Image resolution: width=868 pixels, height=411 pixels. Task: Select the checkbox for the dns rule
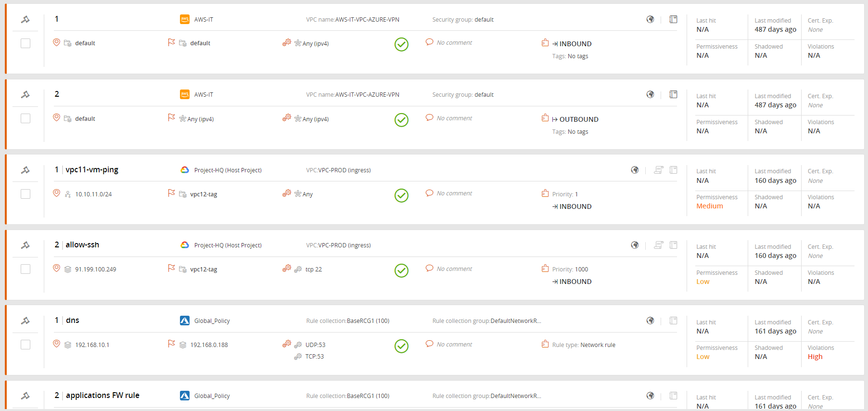(26, 345)
